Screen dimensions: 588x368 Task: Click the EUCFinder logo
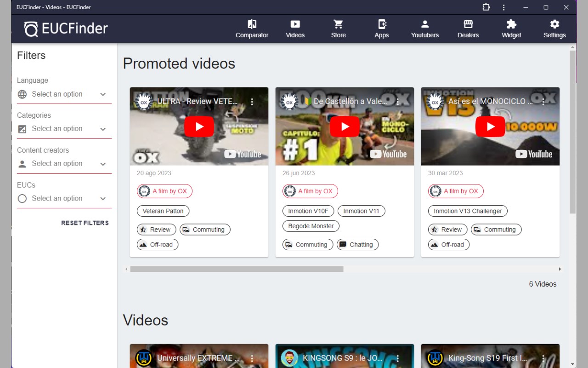click(x=66, y=29)
